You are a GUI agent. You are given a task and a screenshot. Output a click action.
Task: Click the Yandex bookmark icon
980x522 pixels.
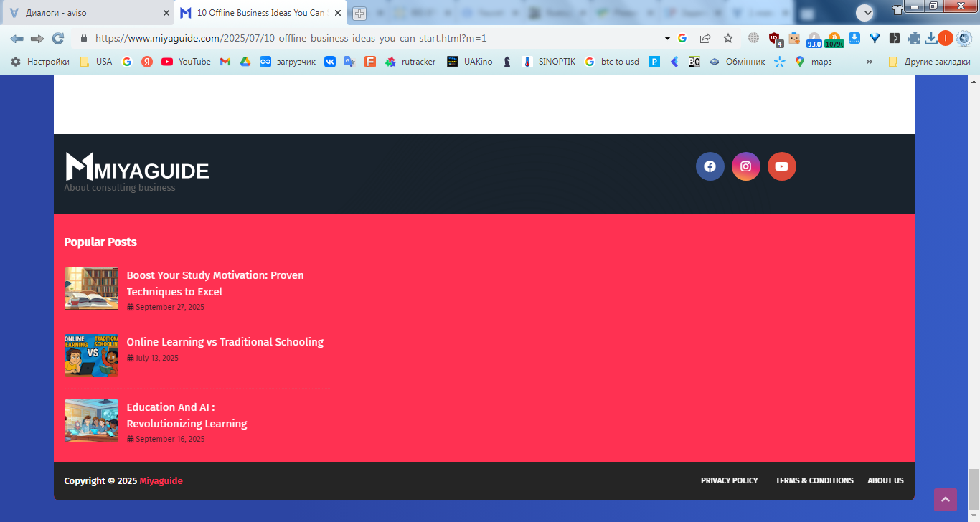147,62
